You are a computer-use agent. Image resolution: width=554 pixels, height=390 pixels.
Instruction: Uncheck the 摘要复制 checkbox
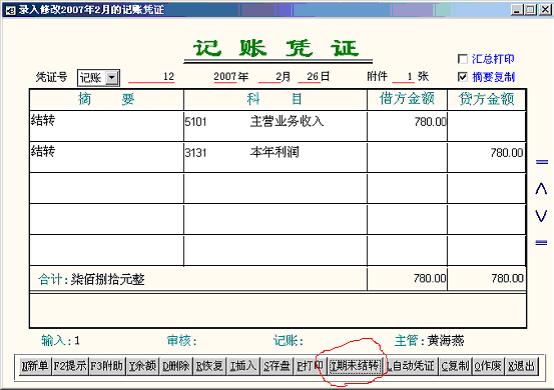[462, 77]
